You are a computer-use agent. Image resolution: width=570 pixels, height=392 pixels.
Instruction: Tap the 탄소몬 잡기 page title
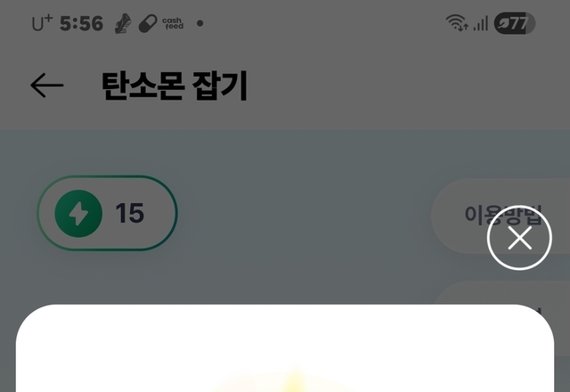[x=175, y=86]
